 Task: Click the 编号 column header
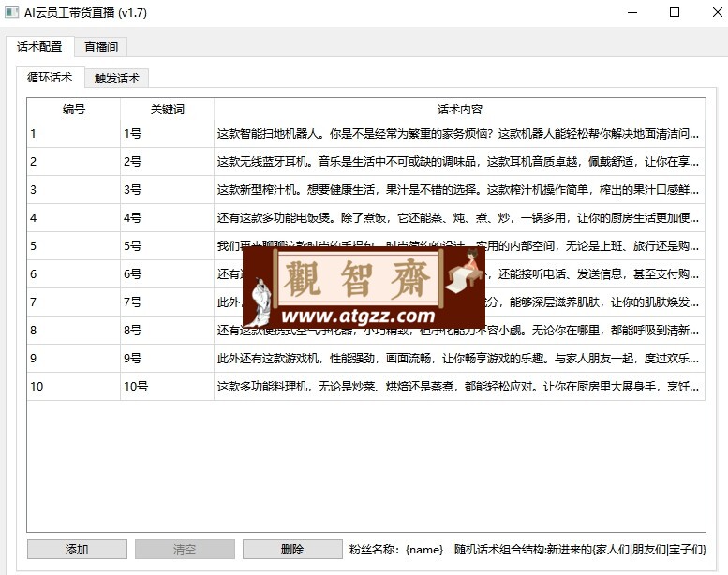[x=74, y=109]
